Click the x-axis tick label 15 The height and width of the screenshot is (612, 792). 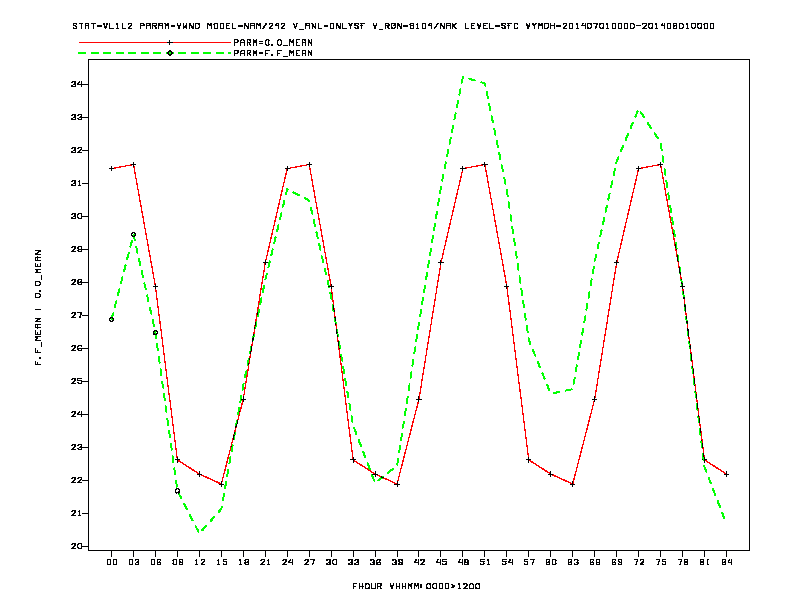tap(221, 562)
